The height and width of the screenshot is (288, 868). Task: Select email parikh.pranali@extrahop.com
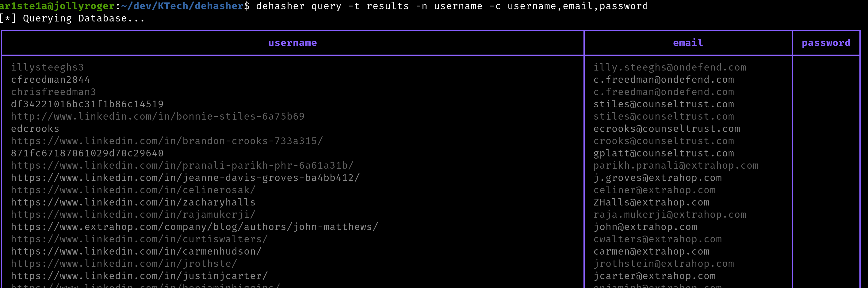pyautogui.click(x=676, y=166)
